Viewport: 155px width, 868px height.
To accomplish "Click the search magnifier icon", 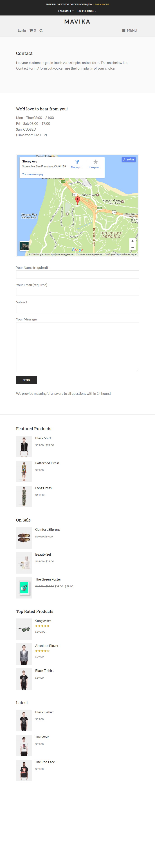I will click(41, 30).
